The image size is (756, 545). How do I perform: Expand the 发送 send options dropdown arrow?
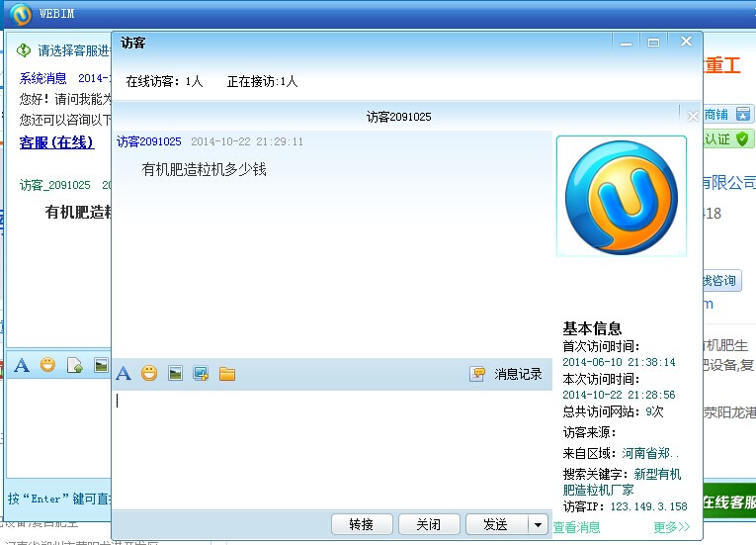tap(538, 524)
